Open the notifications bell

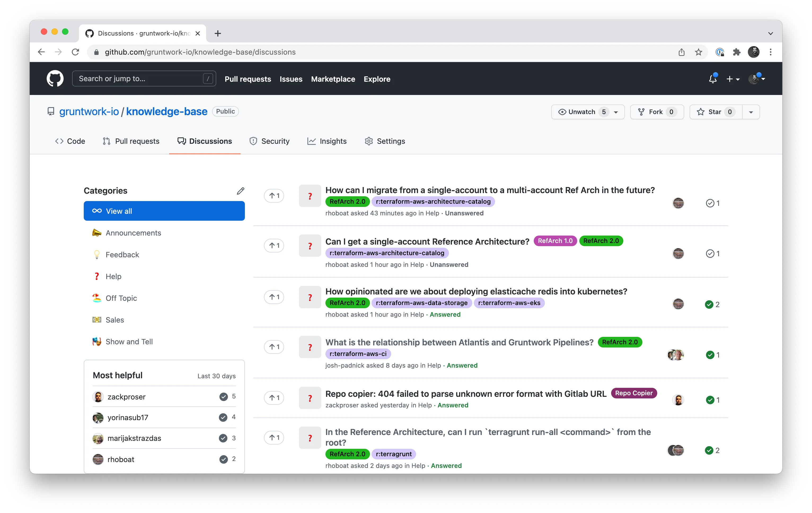pos(713,79)
